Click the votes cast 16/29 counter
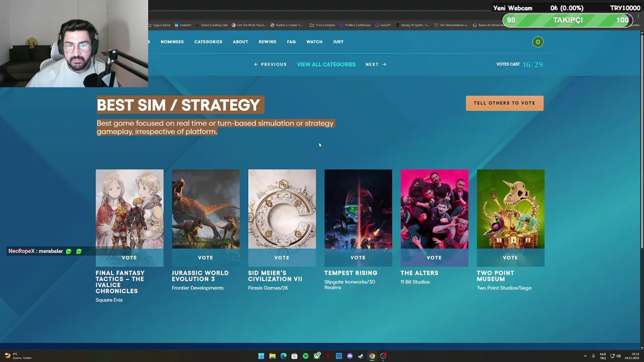This screenshot has height=362, width=644. (x=520, y=64)
